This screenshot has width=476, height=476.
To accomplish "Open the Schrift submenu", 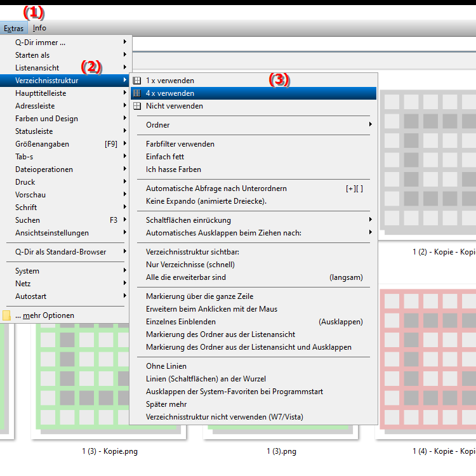I will point(65,208).
